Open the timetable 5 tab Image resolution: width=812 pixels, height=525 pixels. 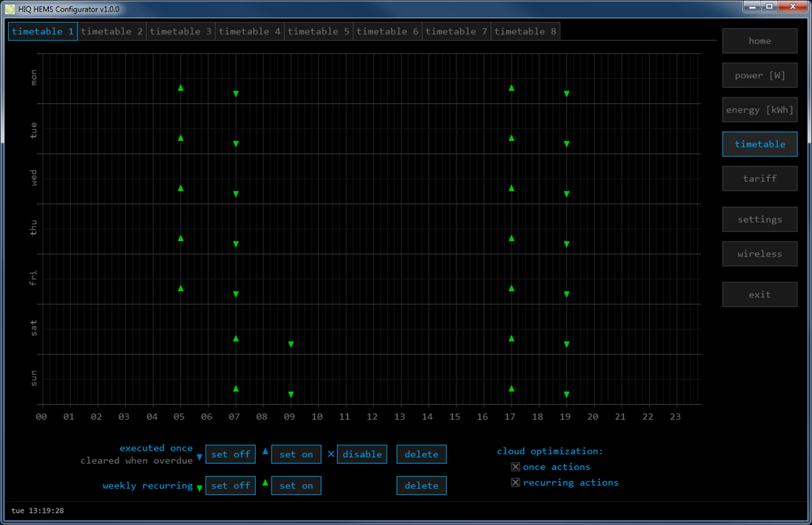click(x=318, y=32)
